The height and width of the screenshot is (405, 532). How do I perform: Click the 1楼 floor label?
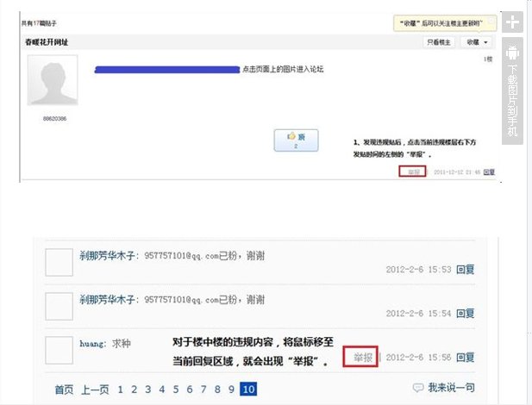pyautogui.click(x=487, y=59)
